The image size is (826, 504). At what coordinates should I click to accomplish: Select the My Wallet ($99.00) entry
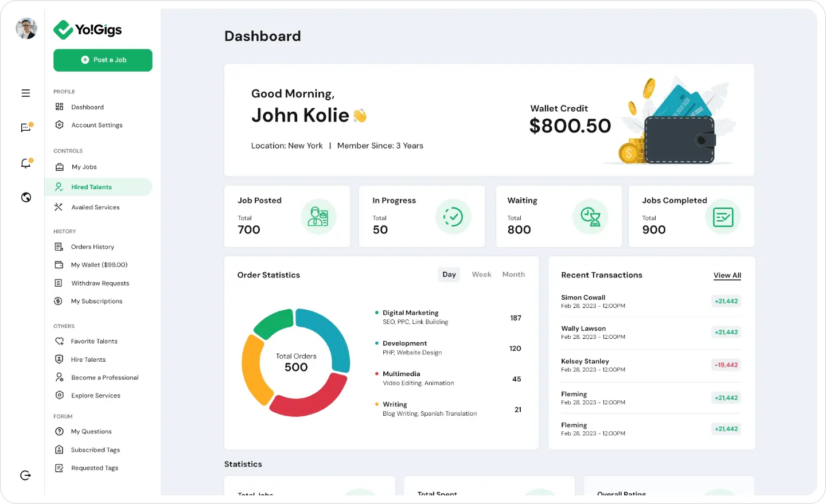[98, 264]
